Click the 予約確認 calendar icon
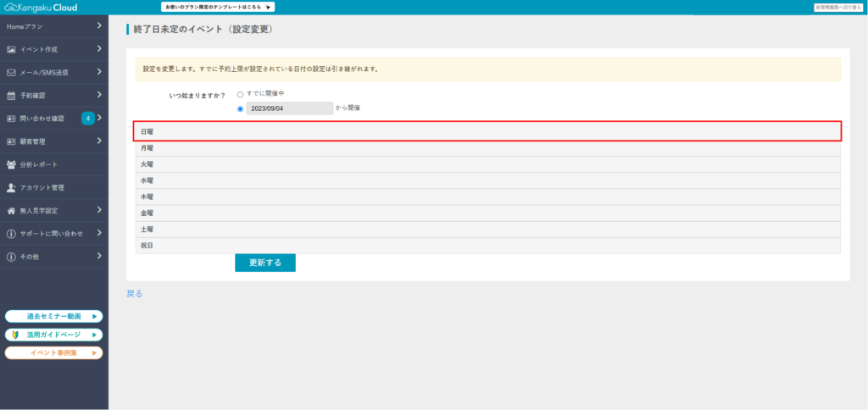This screenshot has height=410, width=868. (x=11, y=95)
